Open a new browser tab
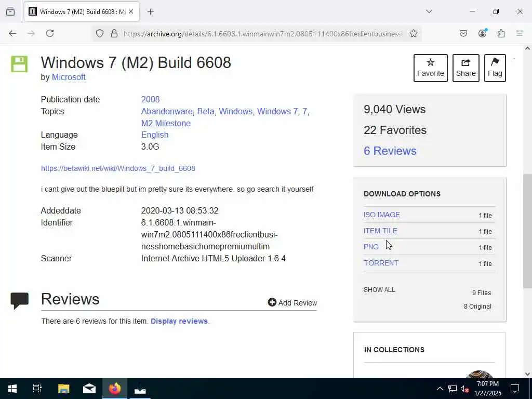 [x=151, y=12]
